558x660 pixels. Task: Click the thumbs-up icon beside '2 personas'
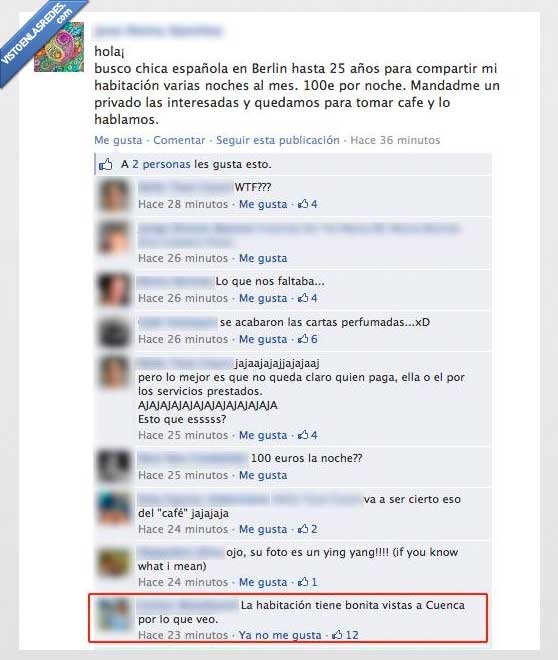[106, 165]
